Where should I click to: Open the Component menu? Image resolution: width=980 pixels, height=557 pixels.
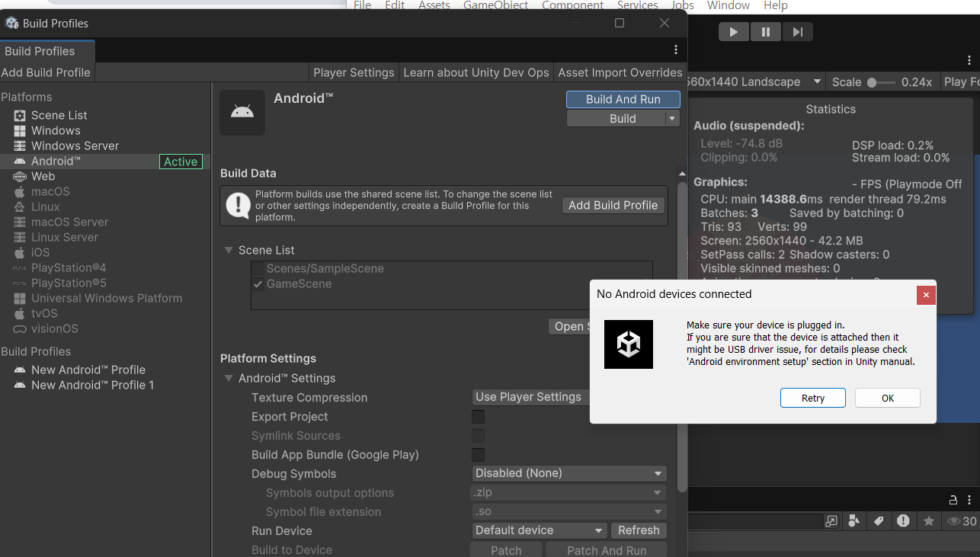tap(572, 5)
